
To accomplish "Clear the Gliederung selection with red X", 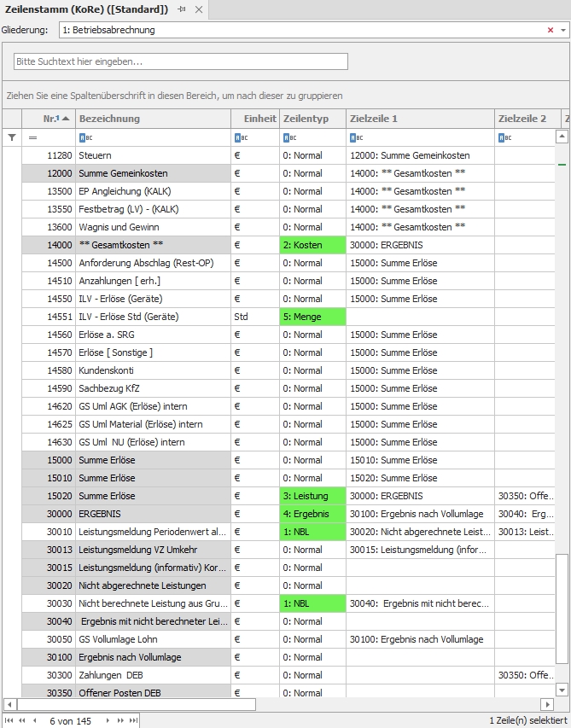I will [551, 30].
